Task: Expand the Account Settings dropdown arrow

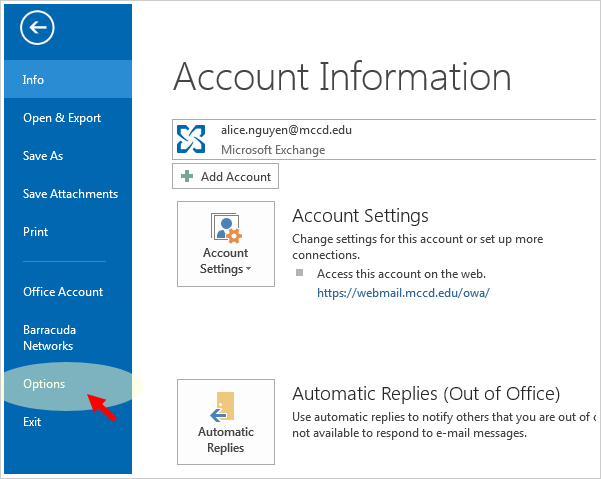Action: pyautogui.click(x=248, y=269)
